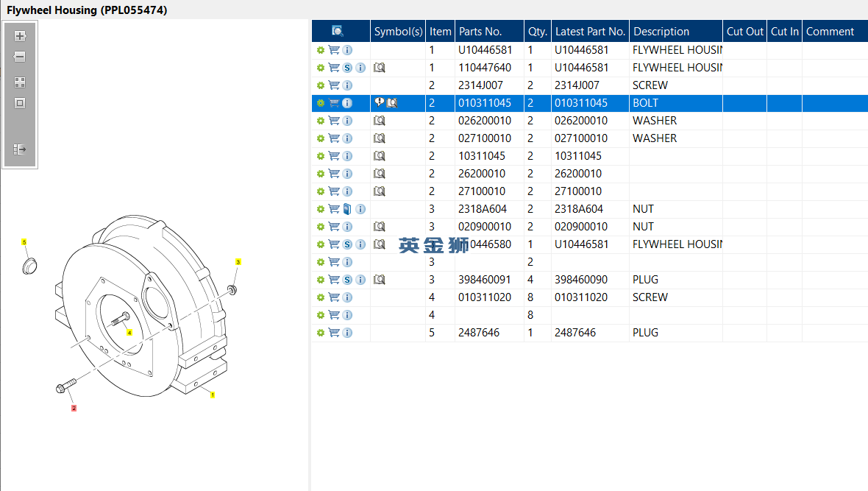Select the SCREW description for 010311020
This screenshot has height=491, width=868.
(x=676, y=297)
